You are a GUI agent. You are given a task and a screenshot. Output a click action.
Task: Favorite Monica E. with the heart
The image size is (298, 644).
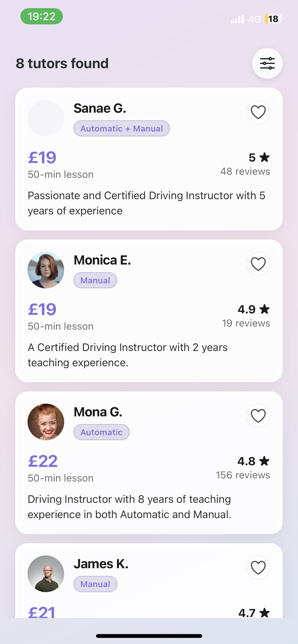258,264
